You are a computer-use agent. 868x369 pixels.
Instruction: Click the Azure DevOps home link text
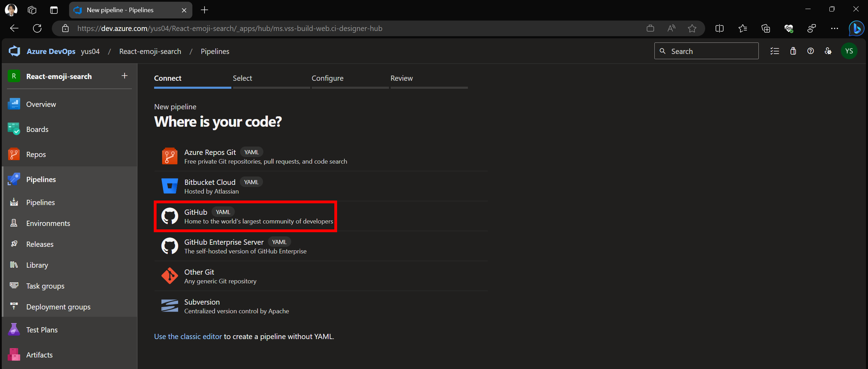pos(51,51)
